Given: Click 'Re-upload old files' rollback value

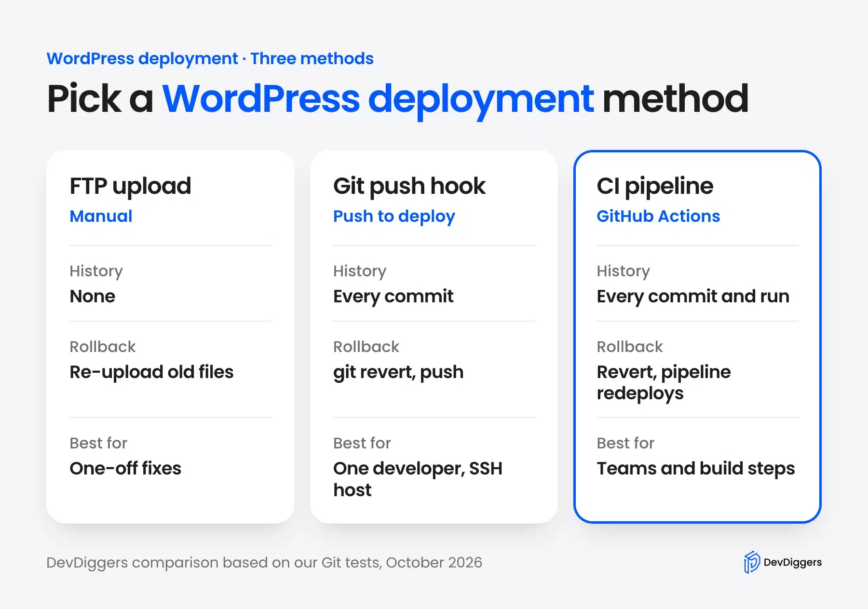Looking at the screenshot, I should (151, 372).
